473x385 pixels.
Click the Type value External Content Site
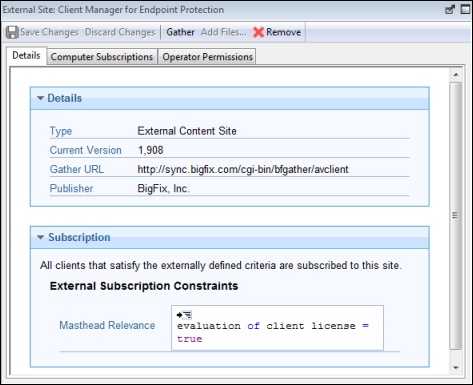pyautogui.click(x=187, y=131)
